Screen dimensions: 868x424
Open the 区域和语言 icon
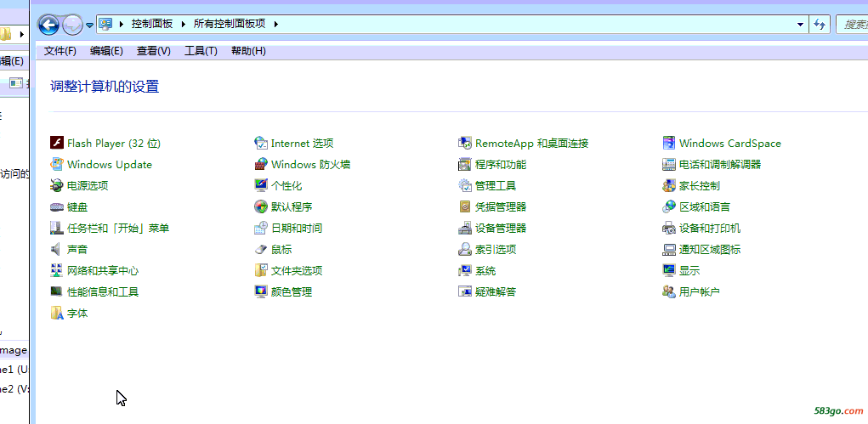(669, 207)
